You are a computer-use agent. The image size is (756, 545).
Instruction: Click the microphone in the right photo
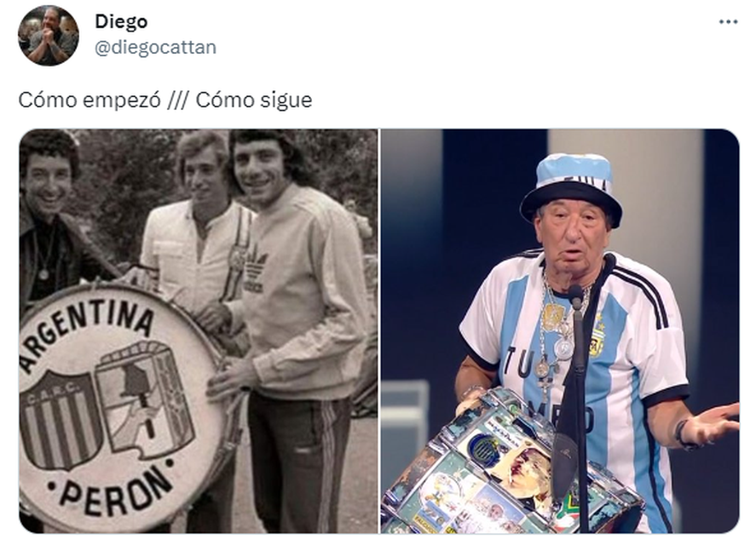(575, 297)
